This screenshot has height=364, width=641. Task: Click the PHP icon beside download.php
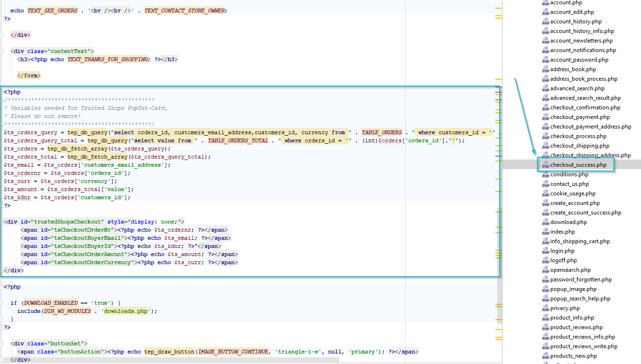[x=545, y=223]
